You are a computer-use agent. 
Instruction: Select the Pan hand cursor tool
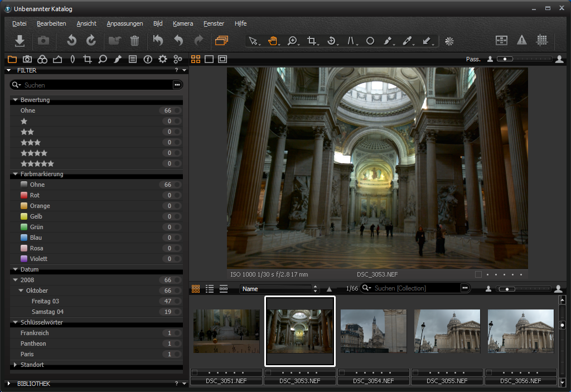(x=273, y=41)
